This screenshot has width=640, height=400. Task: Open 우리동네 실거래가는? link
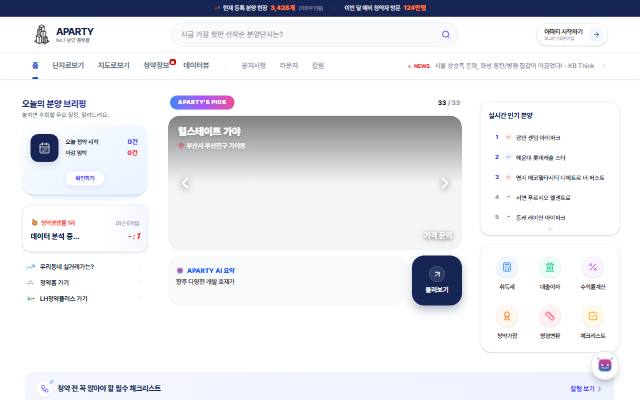point(67,267)
